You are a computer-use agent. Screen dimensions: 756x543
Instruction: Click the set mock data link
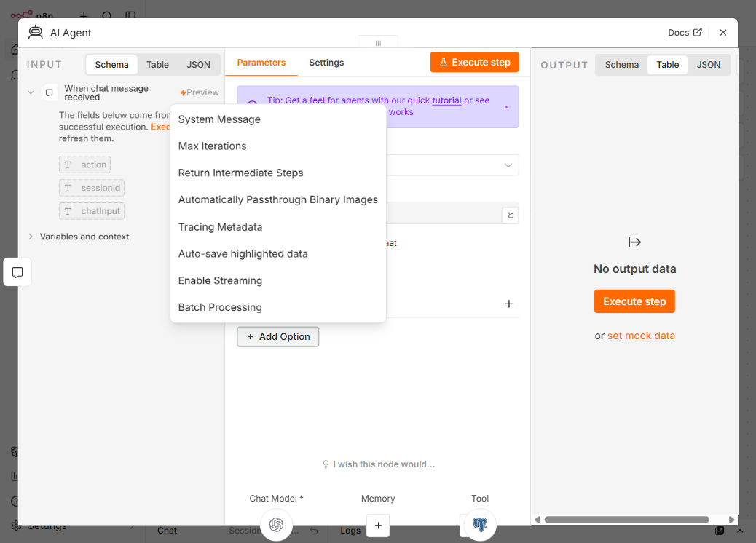(641, 336)
